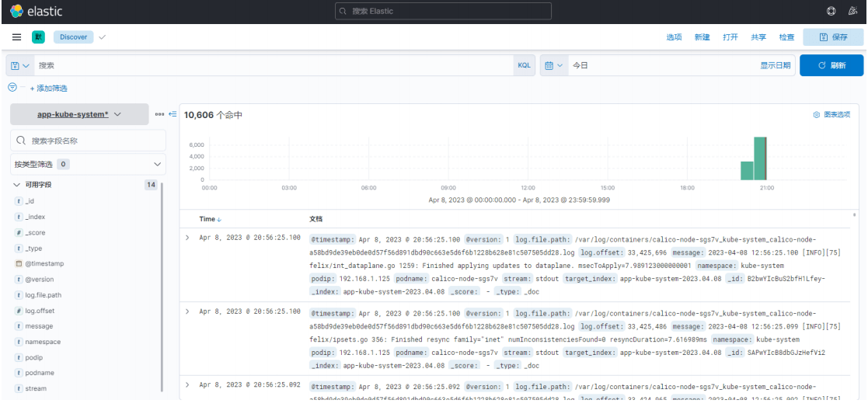Open the saved queries menu icon
Image resolution: width=868 pixels, height=407 pixels.
pos(20,66)
